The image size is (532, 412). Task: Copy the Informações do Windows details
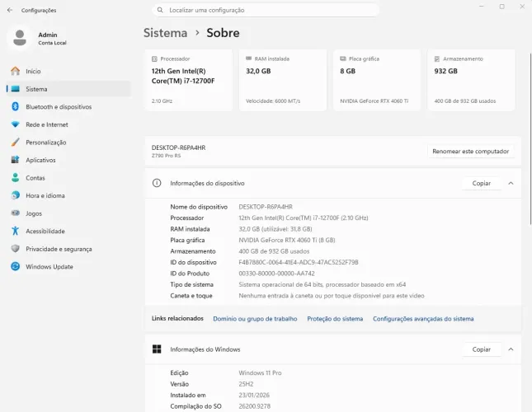(481, 349)
